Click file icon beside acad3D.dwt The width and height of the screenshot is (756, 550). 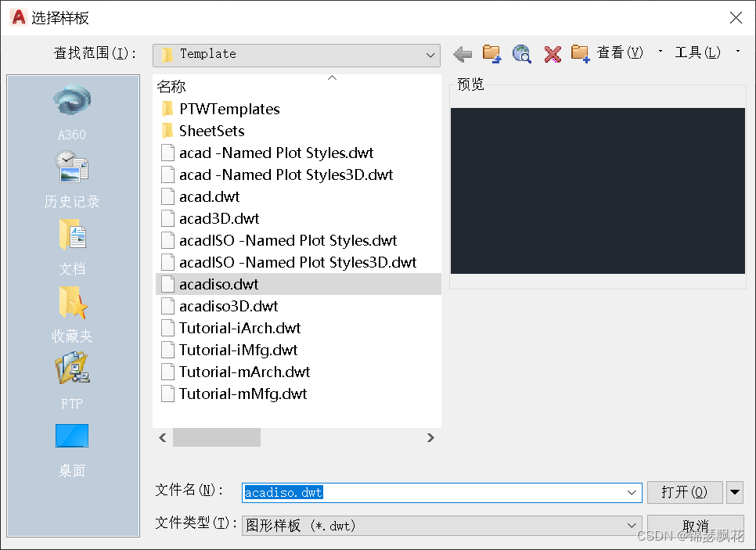point(167,218)
